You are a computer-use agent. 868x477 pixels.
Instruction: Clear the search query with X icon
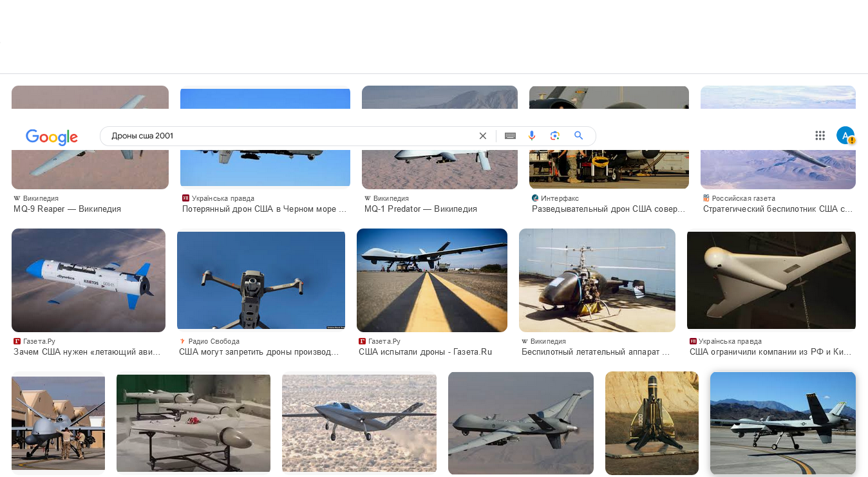click(x=483, y=136)
